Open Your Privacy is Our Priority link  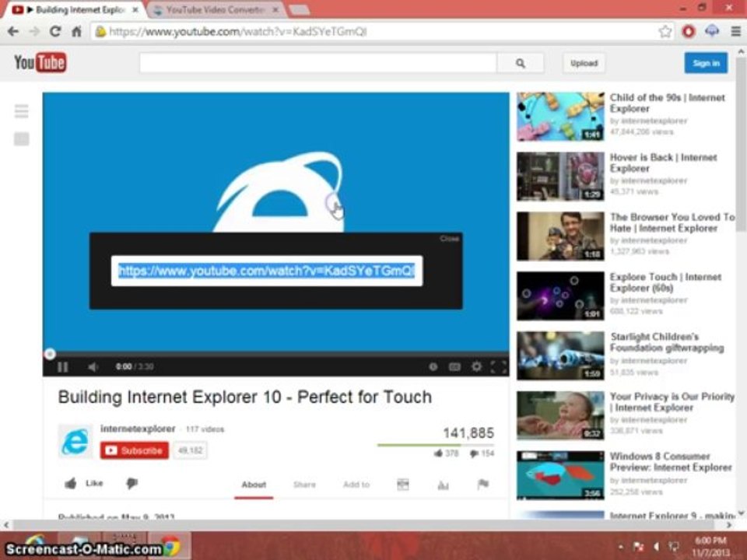pyautogui.click(x=672, y=402)
